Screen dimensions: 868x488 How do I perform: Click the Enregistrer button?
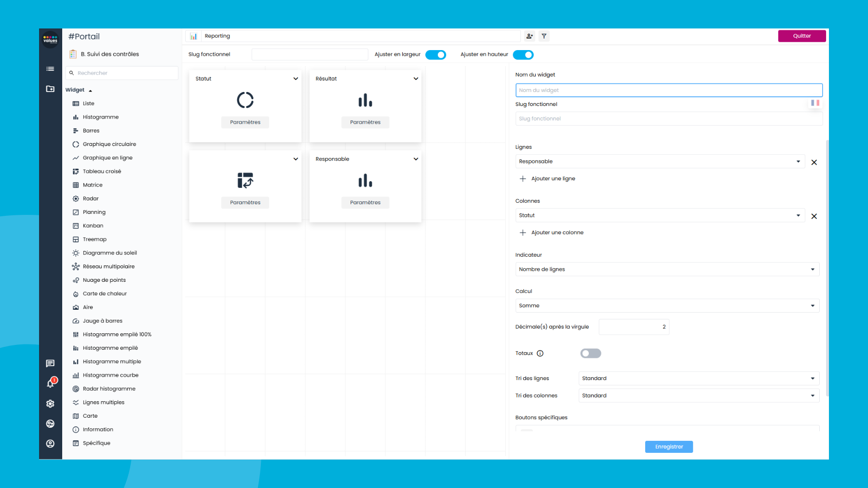[668, 447]
